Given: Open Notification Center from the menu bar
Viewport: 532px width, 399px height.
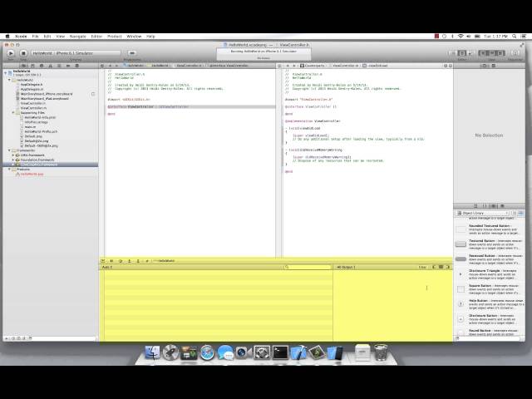Looking at the screenshot, I should pyautogui.click(x=524, y=37).
